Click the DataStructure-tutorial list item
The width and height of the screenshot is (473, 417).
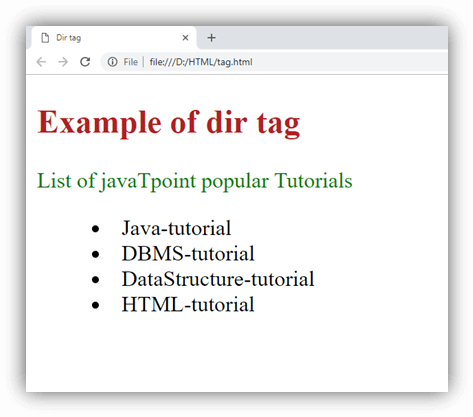[x=218, y=279]
